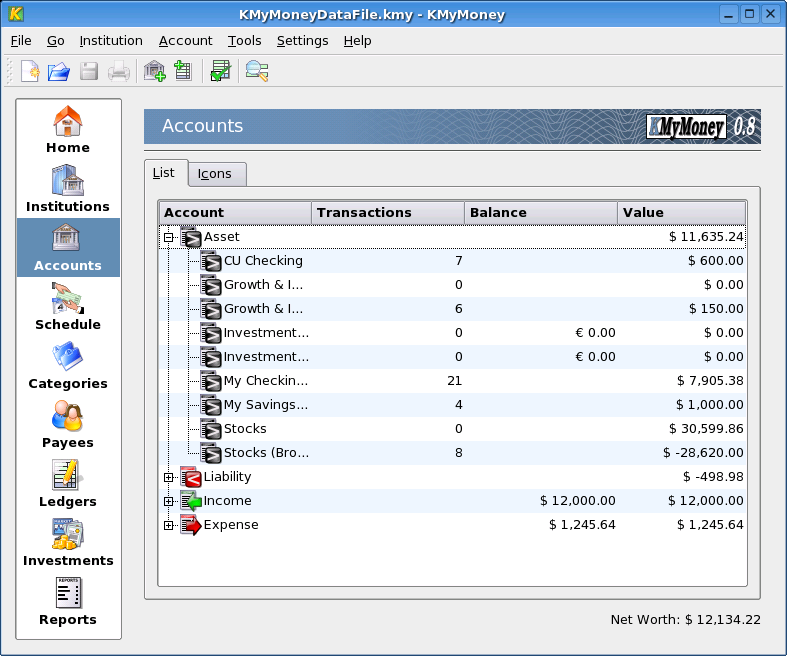The image size is (787, 656).
Task: Open the Categories view
Action: coord(68,365)
